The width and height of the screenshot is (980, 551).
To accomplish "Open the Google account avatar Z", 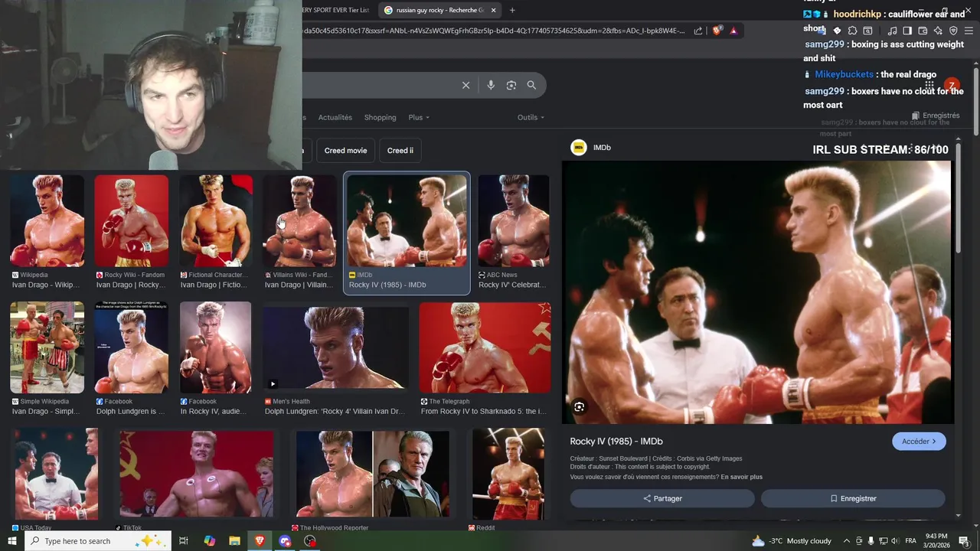I will pos(952,85).
